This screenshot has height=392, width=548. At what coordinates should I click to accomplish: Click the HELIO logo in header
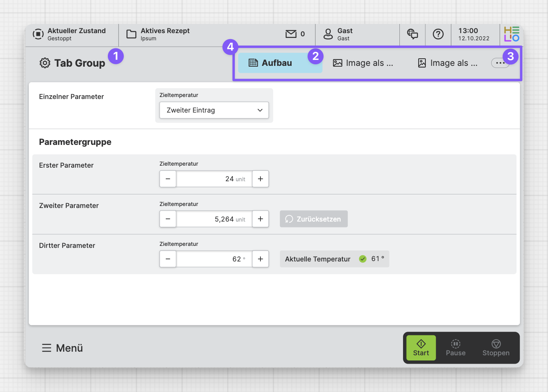(x=511, y=34)
